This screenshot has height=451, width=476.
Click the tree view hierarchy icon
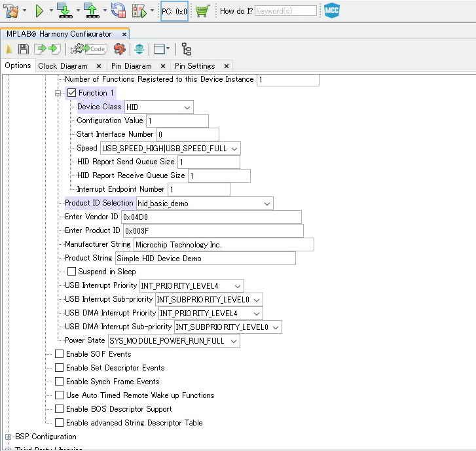(x=186, y=49)
